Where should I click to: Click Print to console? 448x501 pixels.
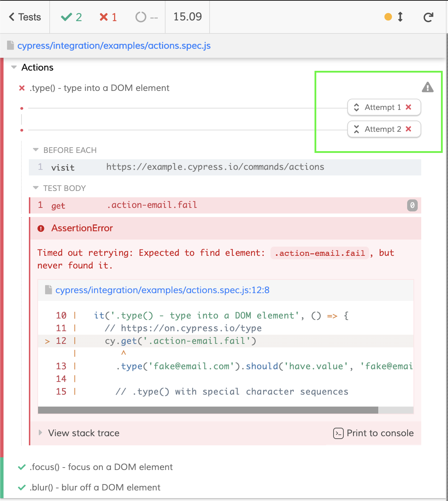373,433
